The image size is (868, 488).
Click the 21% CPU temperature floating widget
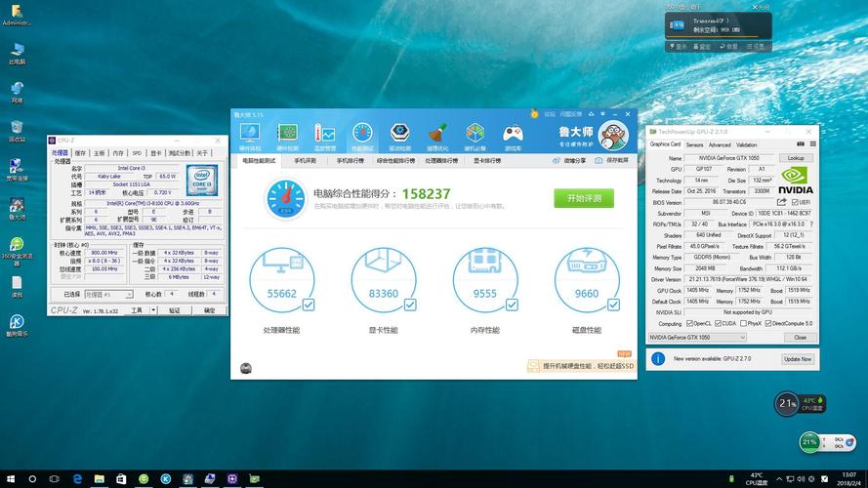[799, 404]
